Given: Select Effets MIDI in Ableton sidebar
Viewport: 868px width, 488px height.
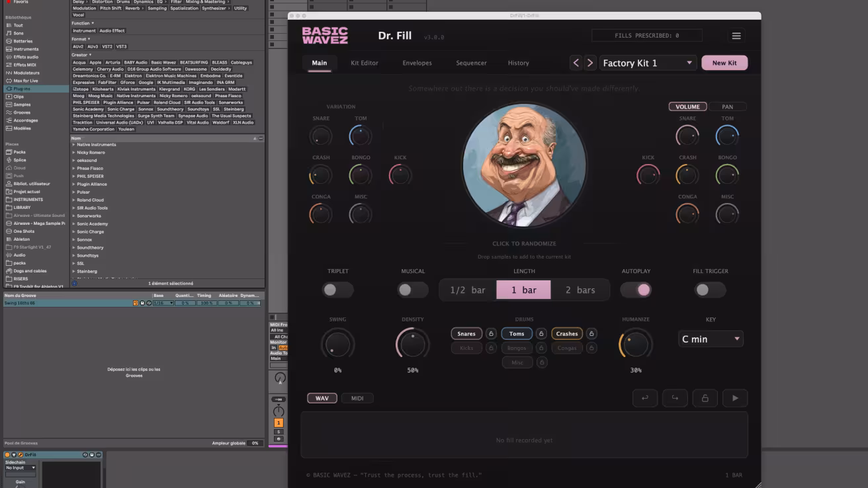Looking at the screenshot, I should (24, 65).
